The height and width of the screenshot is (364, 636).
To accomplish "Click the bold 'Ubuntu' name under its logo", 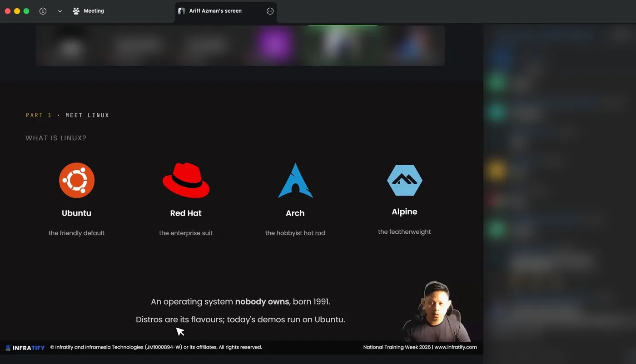I will click(77, 213).
